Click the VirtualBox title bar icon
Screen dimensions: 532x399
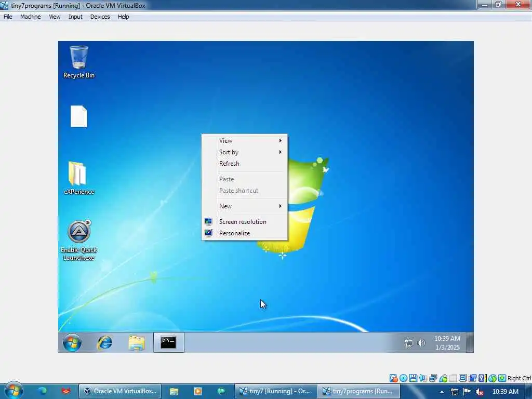4,5
